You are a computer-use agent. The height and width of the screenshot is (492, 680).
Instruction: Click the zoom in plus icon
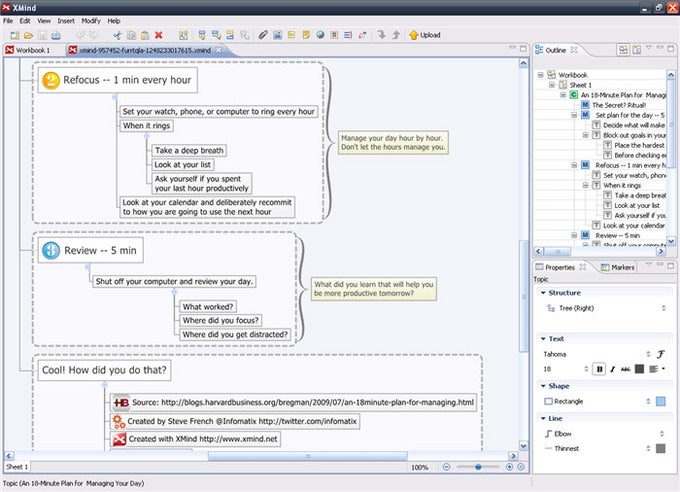pos(510,467)
